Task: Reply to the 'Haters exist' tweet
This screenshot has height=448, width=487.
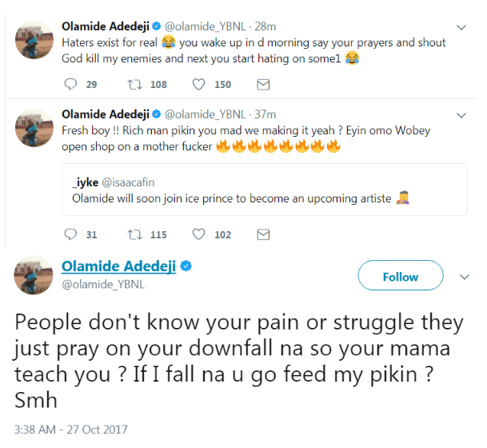Action: point(70,84)
